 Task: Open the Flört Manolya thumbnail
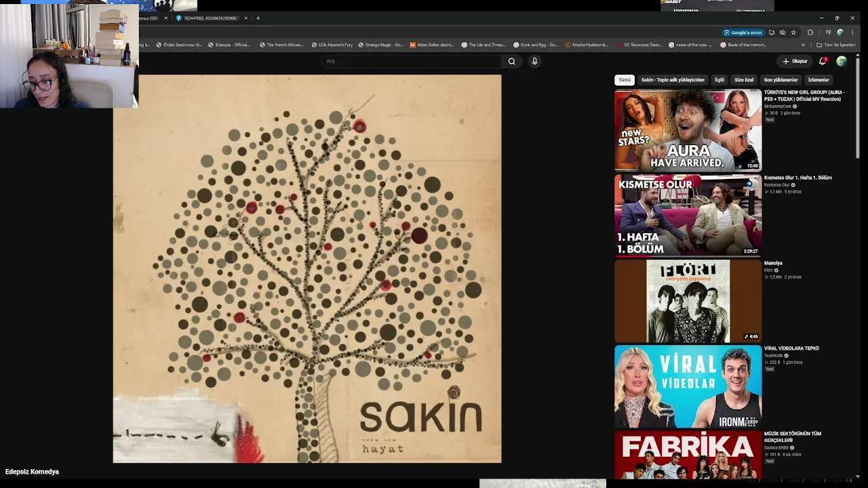tap(688, 301)
